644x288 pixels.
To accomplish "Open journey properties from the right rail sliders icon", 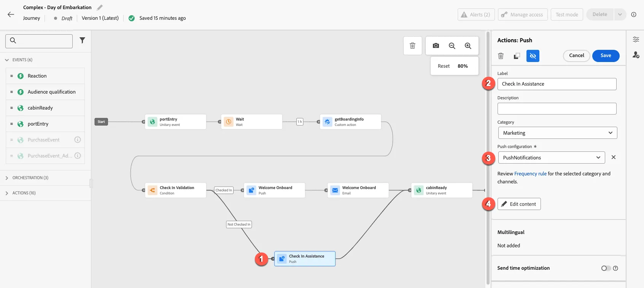I will point(636,40).
